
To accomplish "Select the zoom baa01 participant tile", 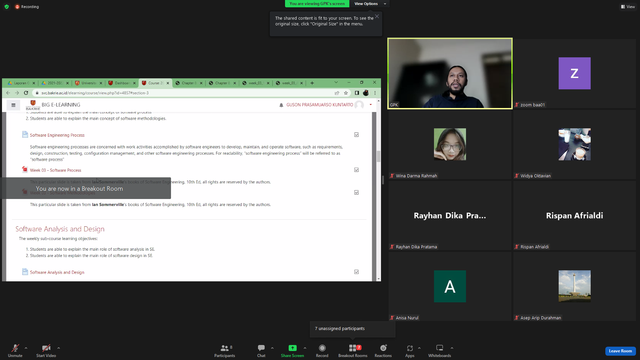I will click(574, 73).
